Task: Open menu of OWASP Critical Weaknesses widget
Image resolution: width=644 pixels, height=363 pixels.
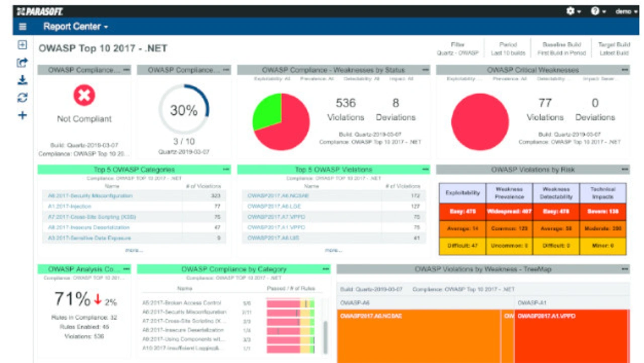Action: (x=624, y=70)
